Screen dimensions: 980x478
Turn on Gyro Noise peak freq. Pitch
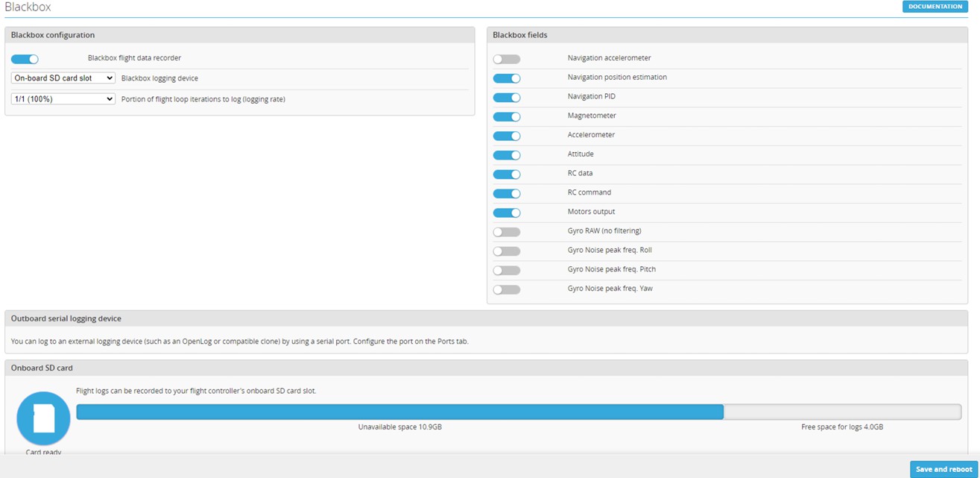[507, 270]
